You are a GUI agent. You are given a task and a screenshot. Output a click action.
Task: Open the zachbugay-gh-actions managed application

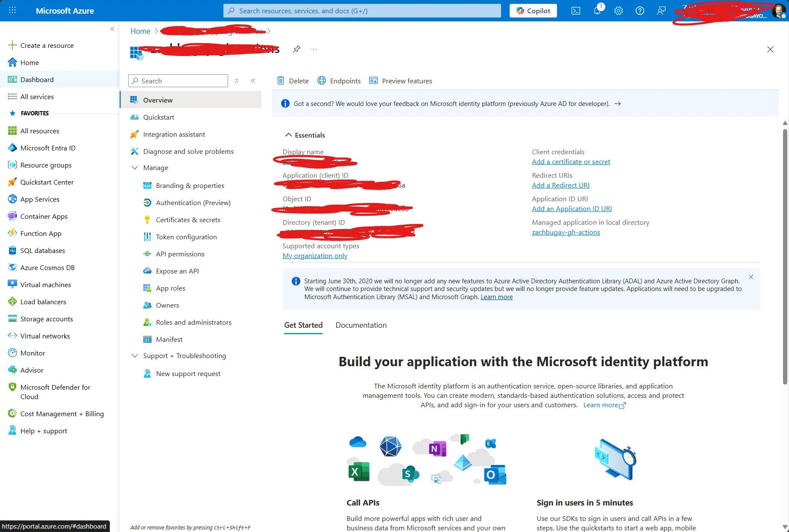[x=566, y=232]
